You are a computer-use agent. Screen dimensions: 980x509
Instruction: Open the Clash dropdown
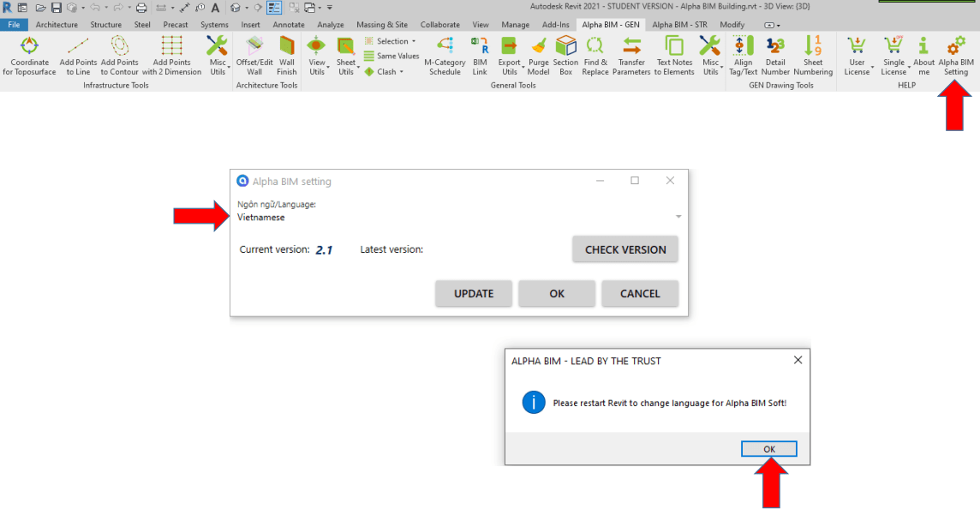[x=384, y=72]
